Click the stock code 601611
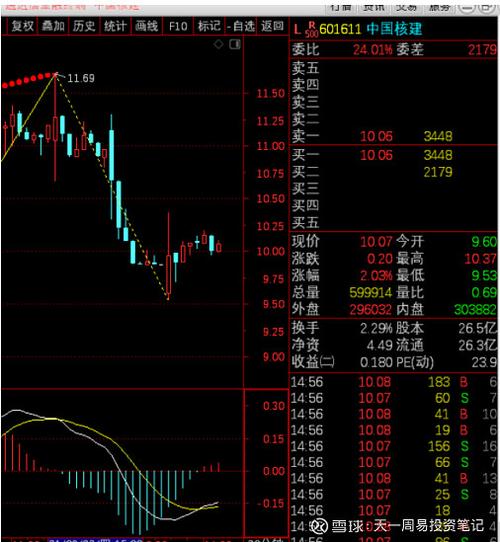Image resolution: width=500 pixels, height=542 pixels. coord(340,29)
